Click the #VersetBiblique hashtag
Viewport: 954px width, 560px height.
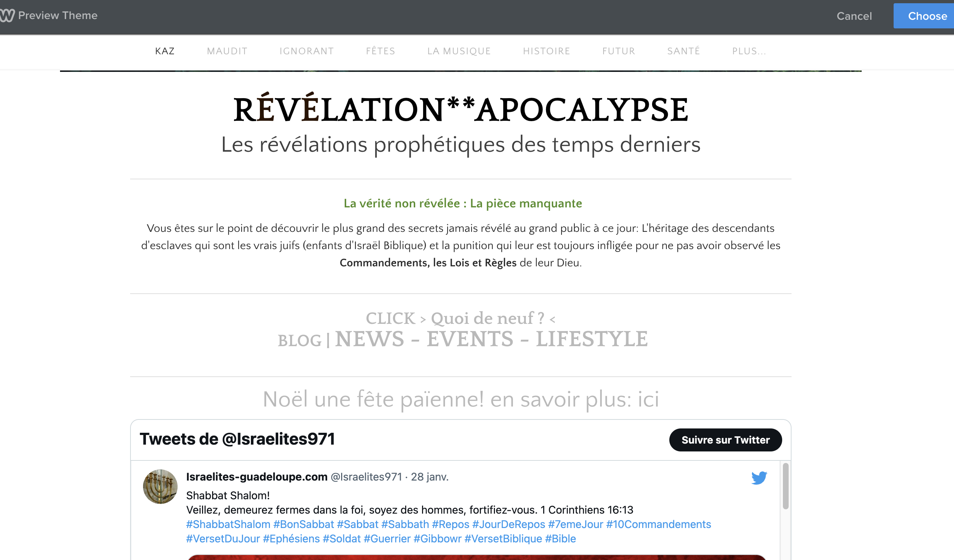(503, 539)
